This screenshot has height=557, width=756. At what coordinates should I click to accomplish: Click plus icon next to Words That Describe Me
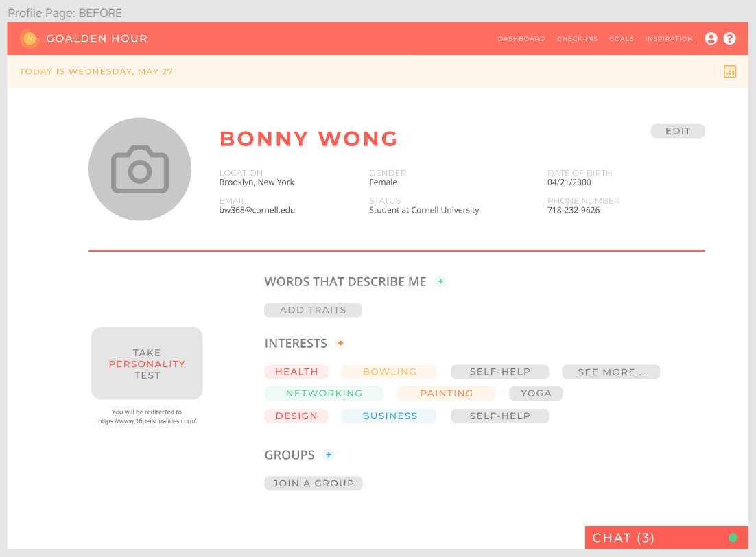(x=440, y=282)
